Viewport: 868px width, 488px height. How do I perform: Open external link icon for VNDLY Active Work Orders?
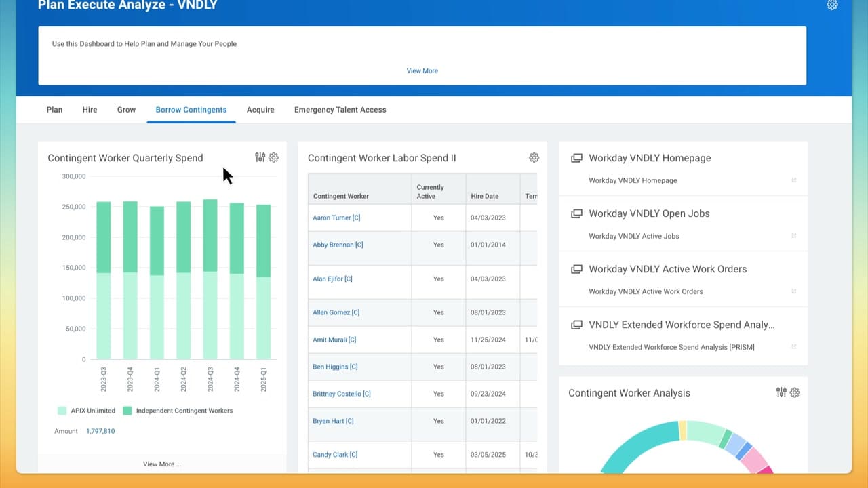pos(794,291)
